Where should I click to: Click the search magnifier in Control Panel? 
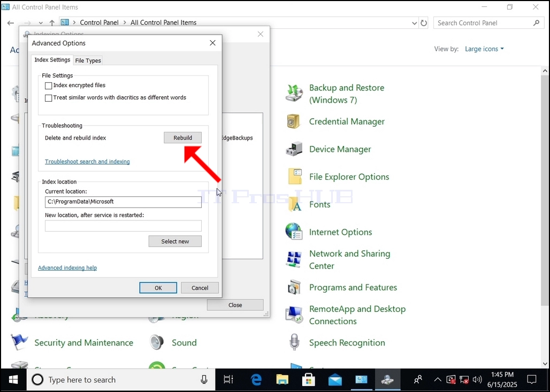point(536,23)
